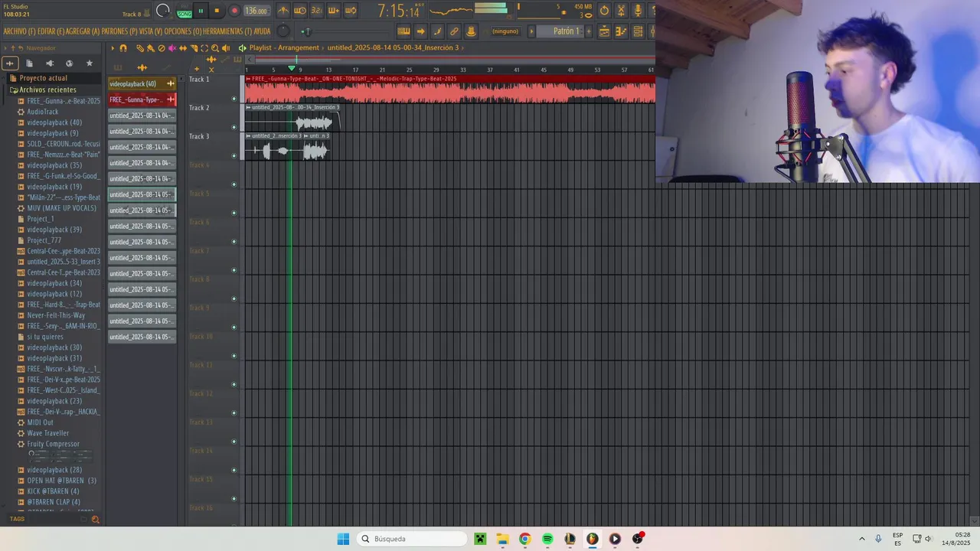Select the Slip tool
The height and width of the screenshot is (551, 980).
(x=183, y=47)
